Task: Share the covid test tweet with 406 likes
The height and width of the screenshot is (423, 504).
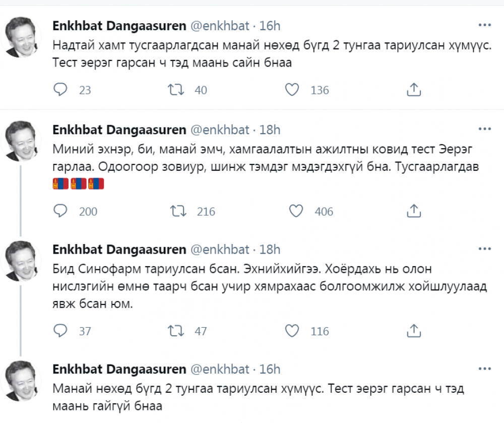Action: pos(413,210)
